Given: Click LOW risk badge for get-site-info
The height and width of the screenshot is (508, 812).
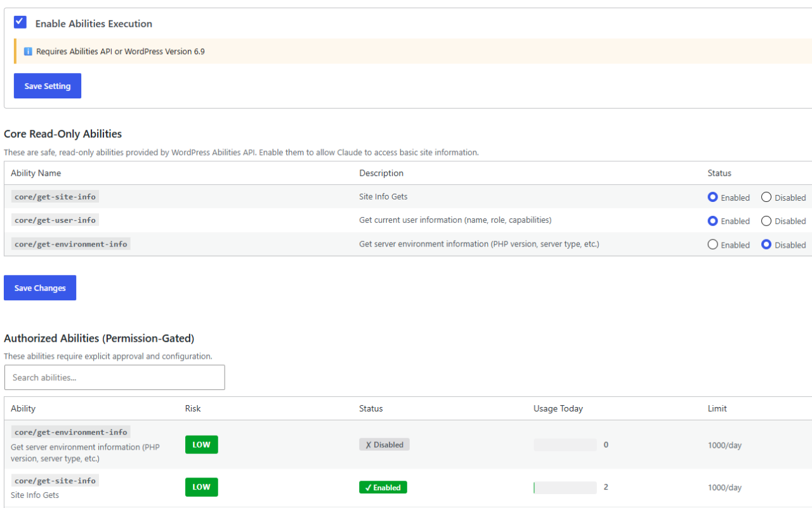Looking at the screenshot, I should (x=201, y=487).
